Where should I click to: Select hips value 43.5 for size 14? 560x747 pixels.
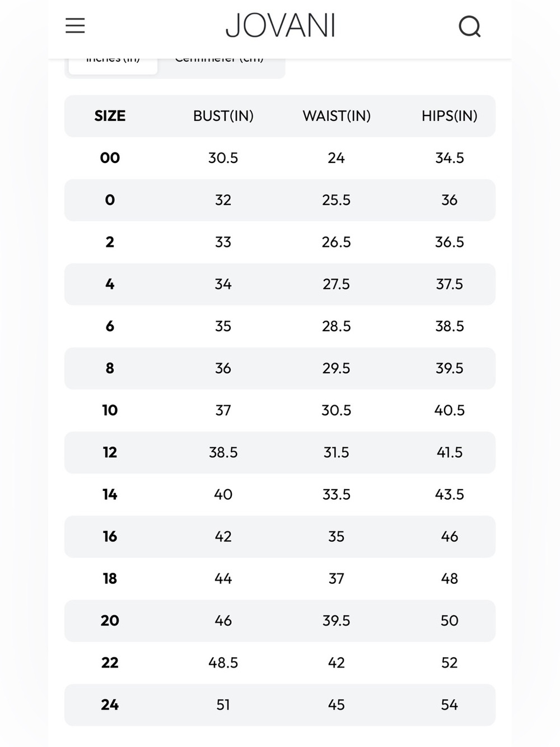[x=450, y=494]
